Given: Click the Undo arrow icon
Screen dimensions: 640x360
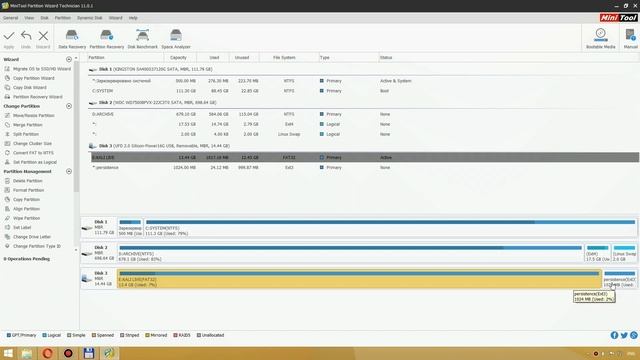Looking at the screenshot, I should [x=26, y=36].
